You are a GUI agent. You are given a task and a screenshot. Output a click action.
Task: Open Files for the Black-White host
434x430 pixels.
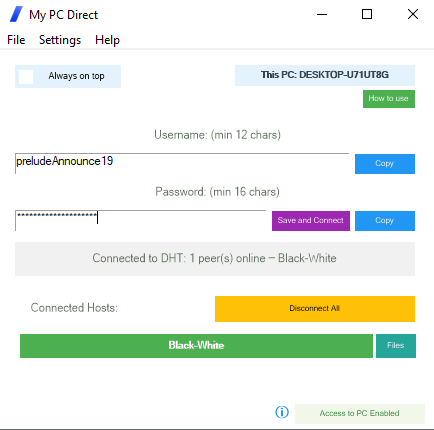pos(396,346)
